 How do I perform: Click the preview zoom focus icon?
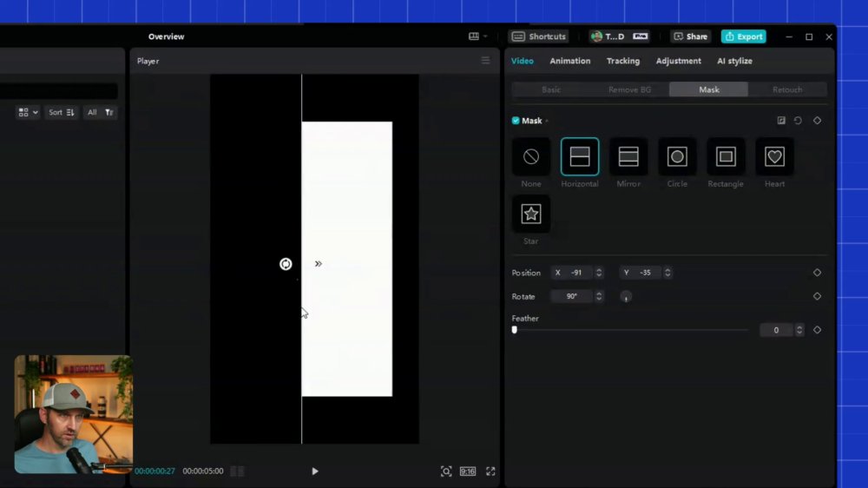click(x=446, y=472)
